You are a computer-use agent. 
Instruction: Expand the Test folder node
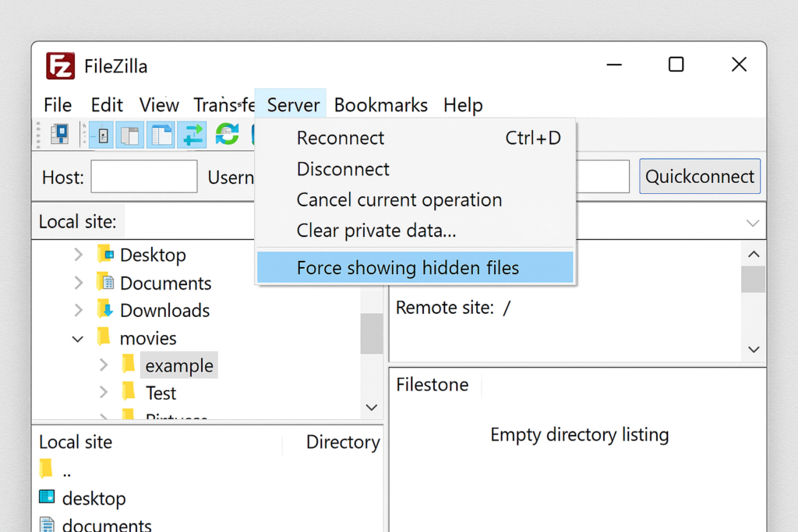[104, 392]
